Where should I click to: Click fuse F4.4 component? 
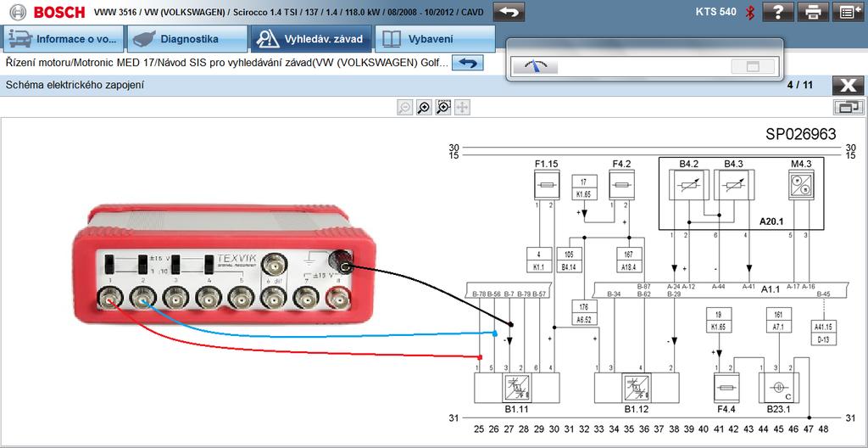point(726,388)
